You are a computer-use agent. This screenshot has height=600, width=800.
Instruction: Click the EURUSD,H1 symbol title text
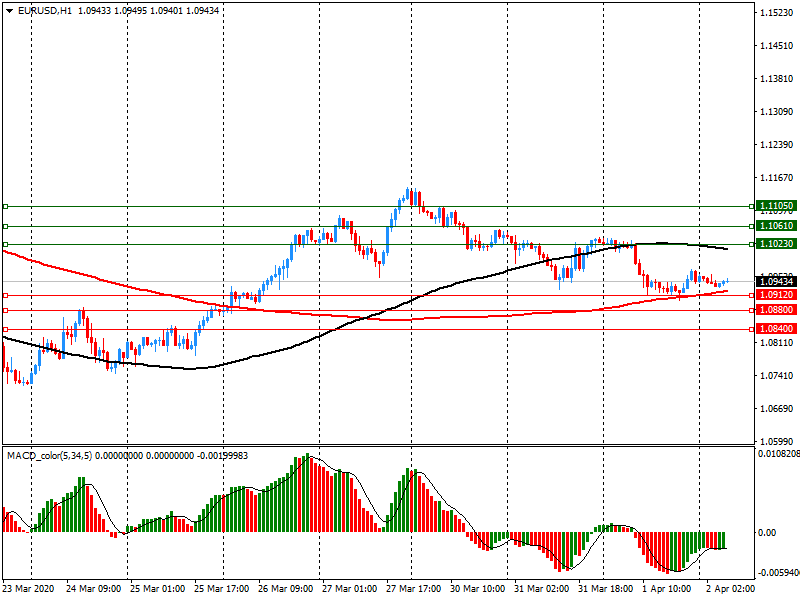[x=43, y=9]
